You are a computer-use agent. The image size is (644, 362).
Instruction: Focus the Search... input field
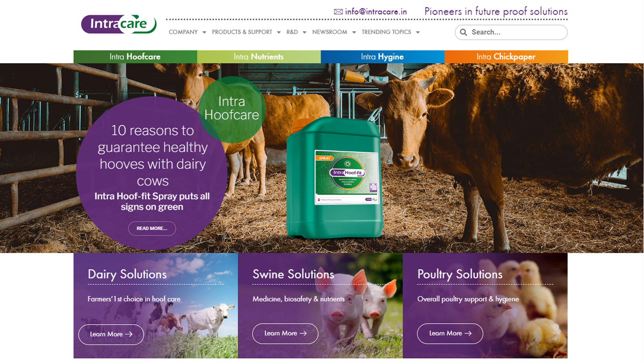click(511, 32)
